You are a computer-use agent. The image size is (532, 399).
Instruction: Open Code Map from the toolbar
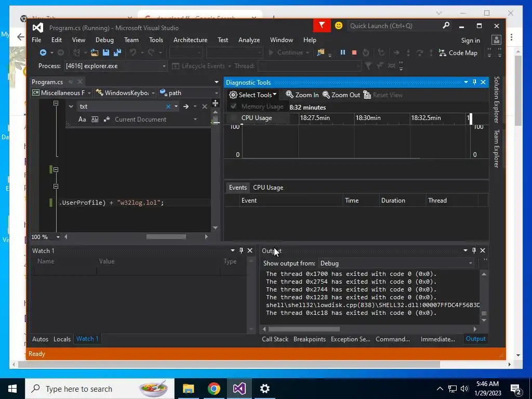[458, 53]
